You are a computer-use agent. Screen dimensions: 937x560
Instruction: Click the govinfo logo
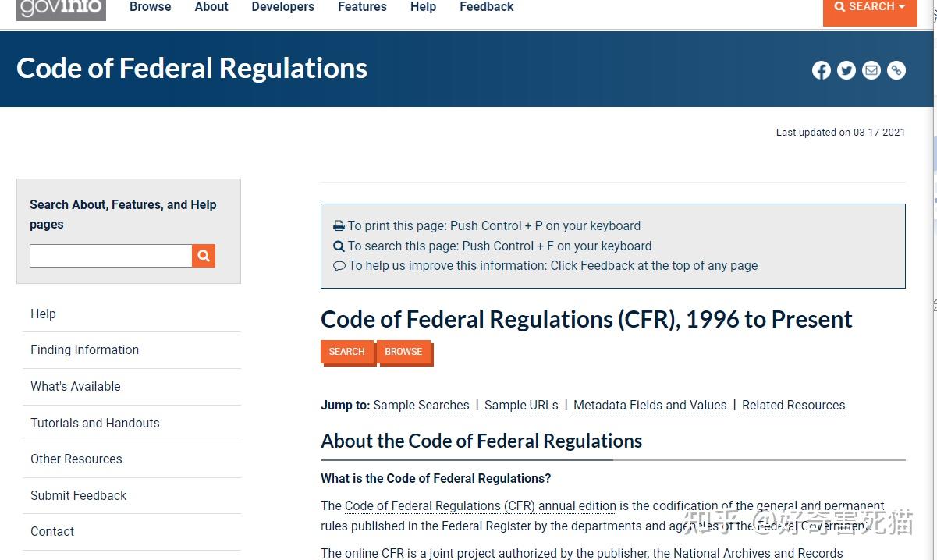point(61,9)
